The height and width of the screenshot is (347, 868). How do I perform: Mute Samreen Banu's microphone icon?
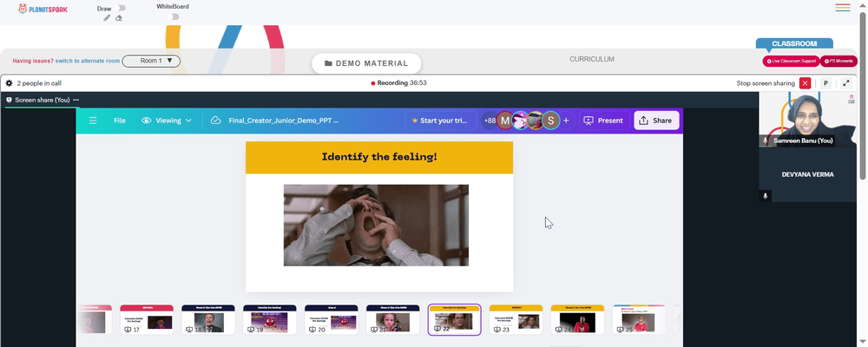pos(765,141)
